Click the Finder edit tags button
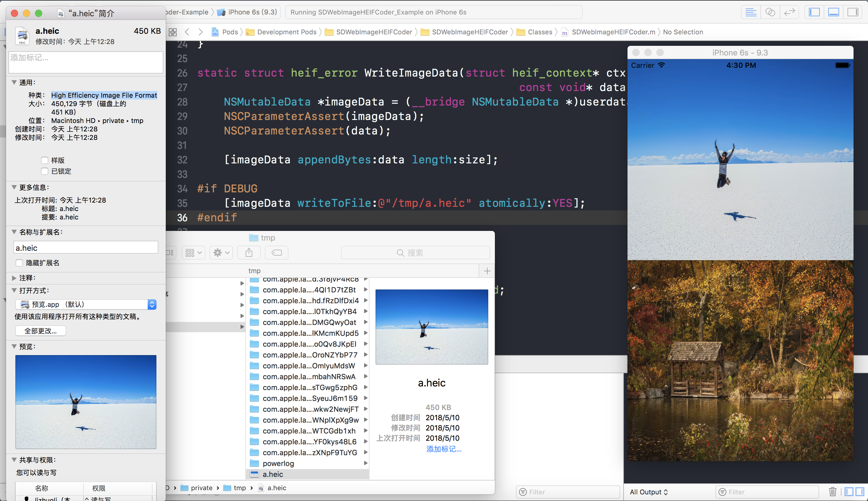 point(277,253)
